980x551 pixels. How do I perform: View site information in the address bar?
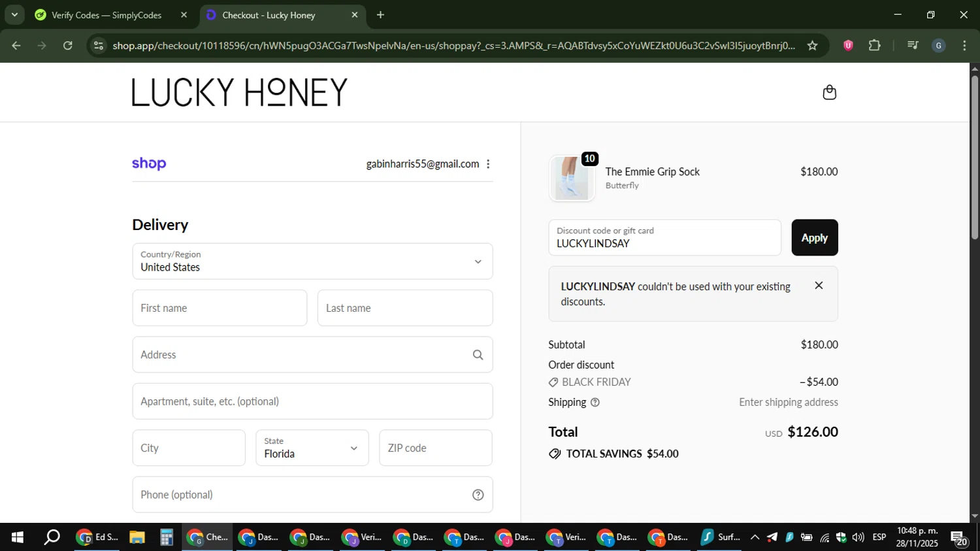(x=99, y=45)
